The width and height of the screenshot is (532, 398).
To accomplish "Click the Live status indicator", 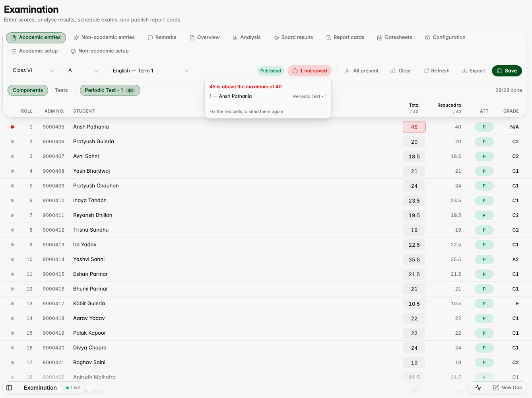I will (73, 388).
